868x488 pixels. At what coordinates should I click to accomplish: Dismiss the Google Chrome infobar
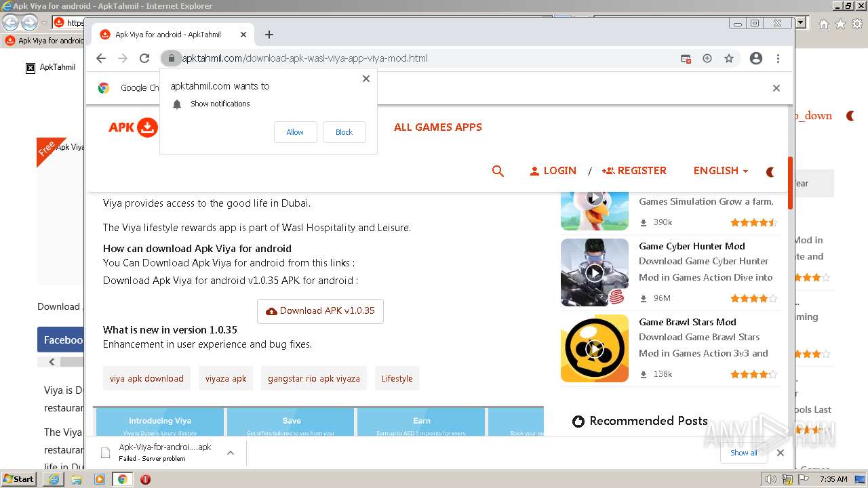click(776, 88)
